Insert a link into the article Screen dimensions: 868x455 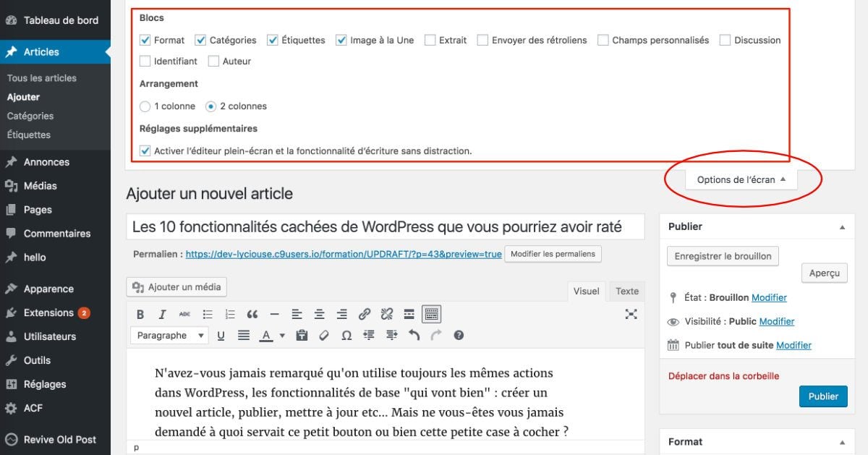point(364,313)
